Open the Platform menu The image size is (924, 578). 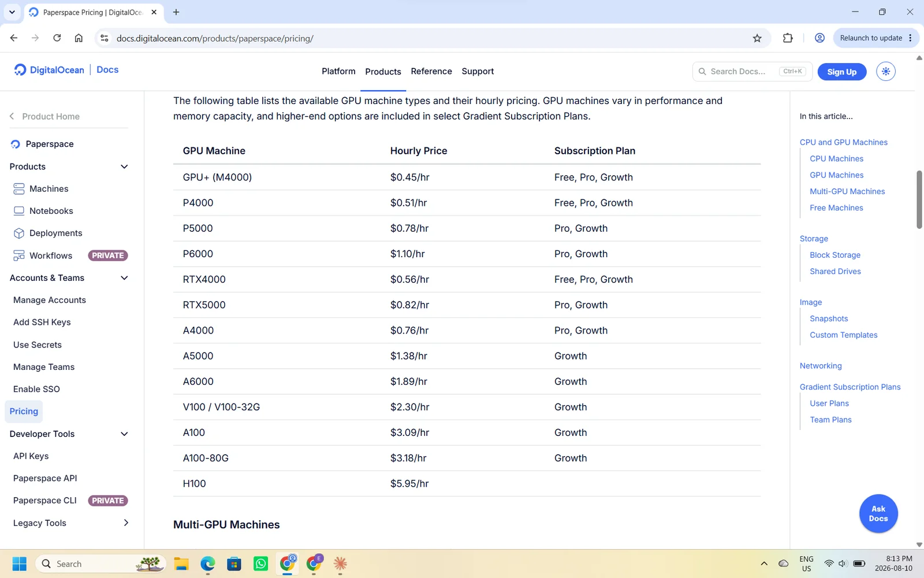point(338,71)
